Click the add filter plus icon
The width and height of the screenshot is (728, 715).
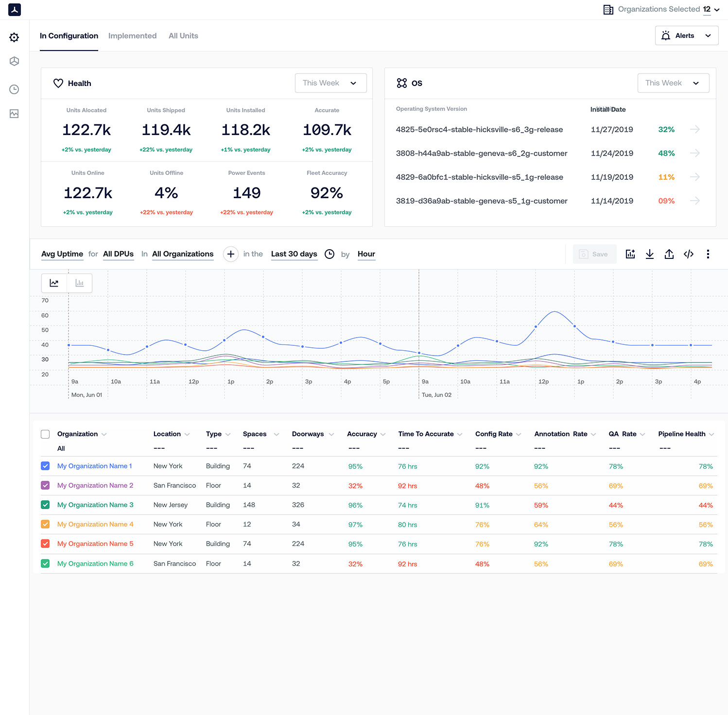click(231, 254)
